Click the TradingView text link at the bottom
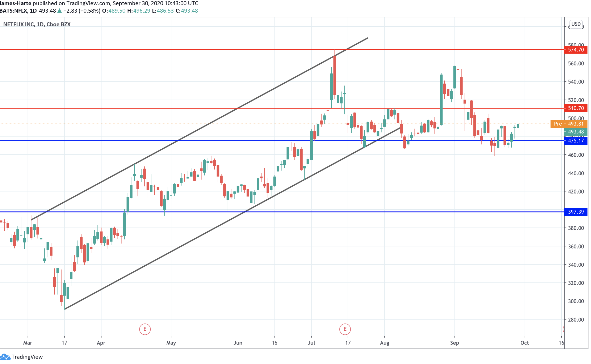 point(27,357)
